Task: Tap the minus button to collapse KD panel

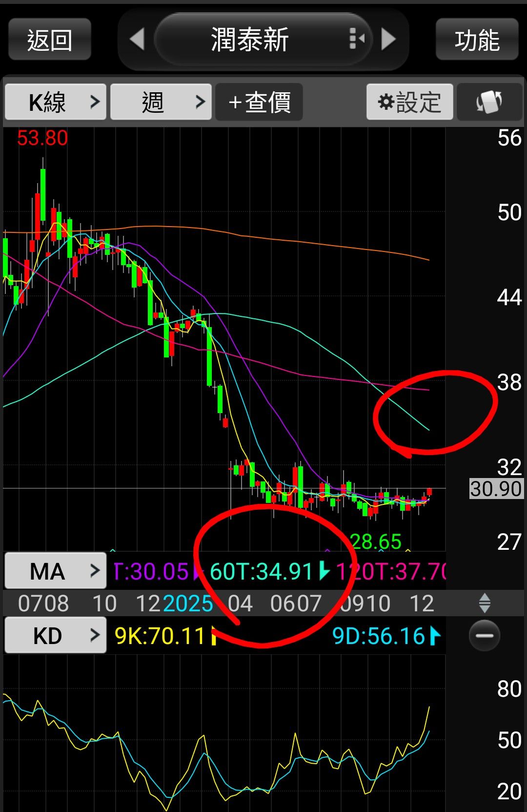Action: (x=485, y=635)
